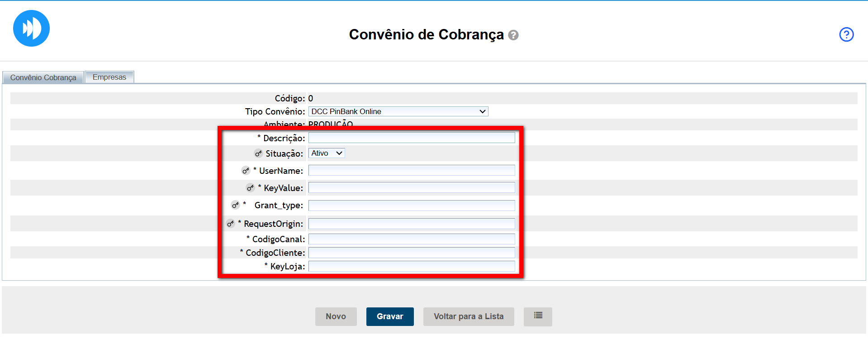Image resolution: width=868 pixels, height=340 pixels.
Task: Select the Convênio Cobrança tab
Action: (43, 77)
